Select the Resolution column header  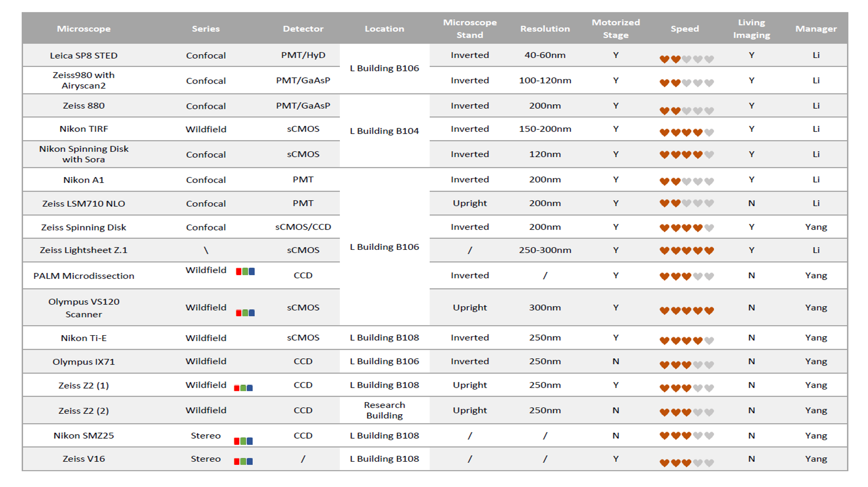point(545,28)
